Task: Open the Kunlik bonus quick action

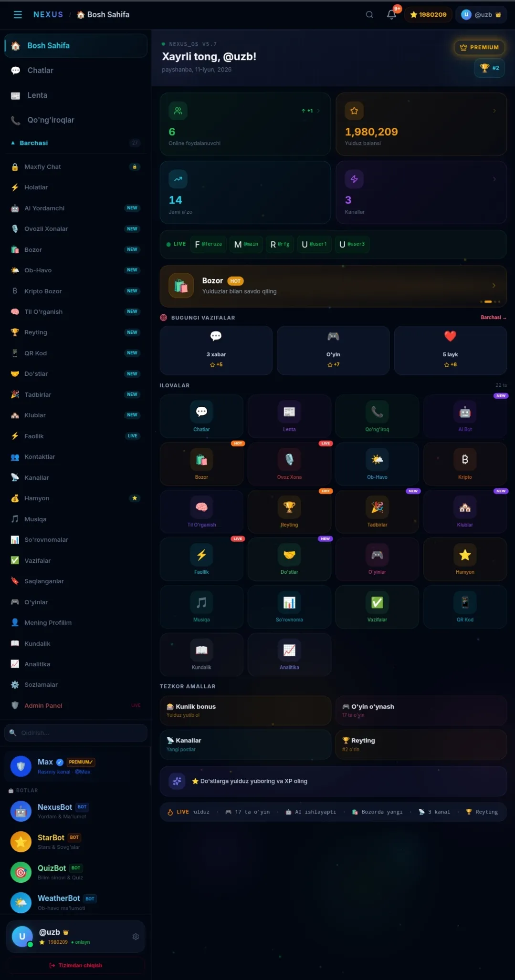Action: click(x=245, y=711)
